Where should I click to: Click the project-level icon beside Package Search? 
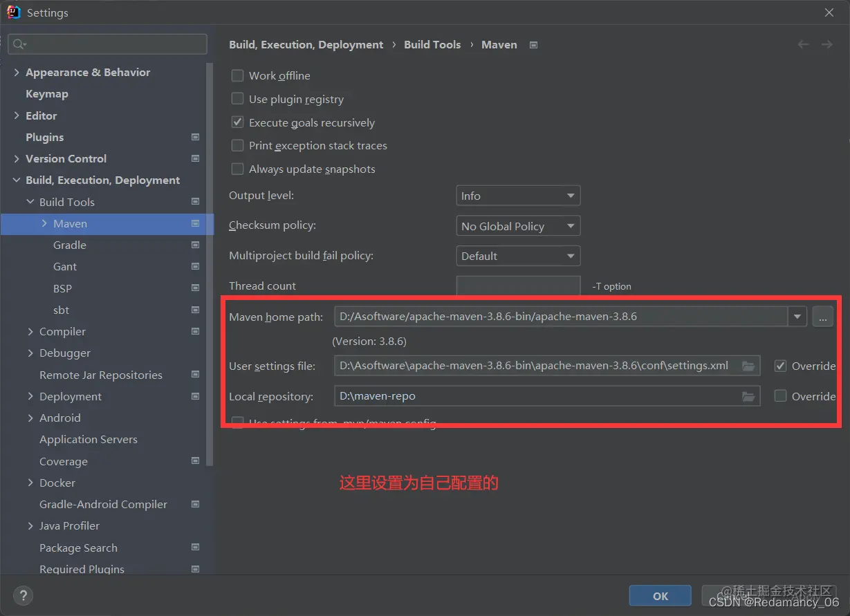tap(196, 548)
